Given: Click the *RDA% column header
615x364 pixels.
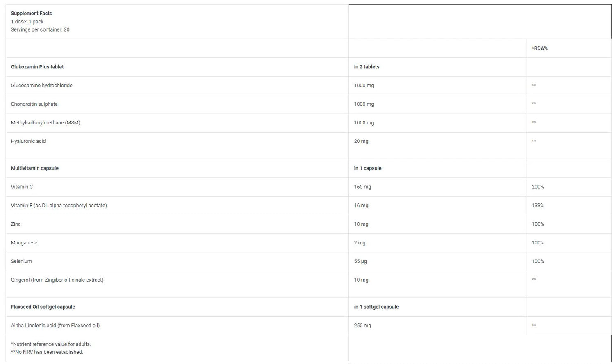Looking at the screenshot, I should [540, 48].
